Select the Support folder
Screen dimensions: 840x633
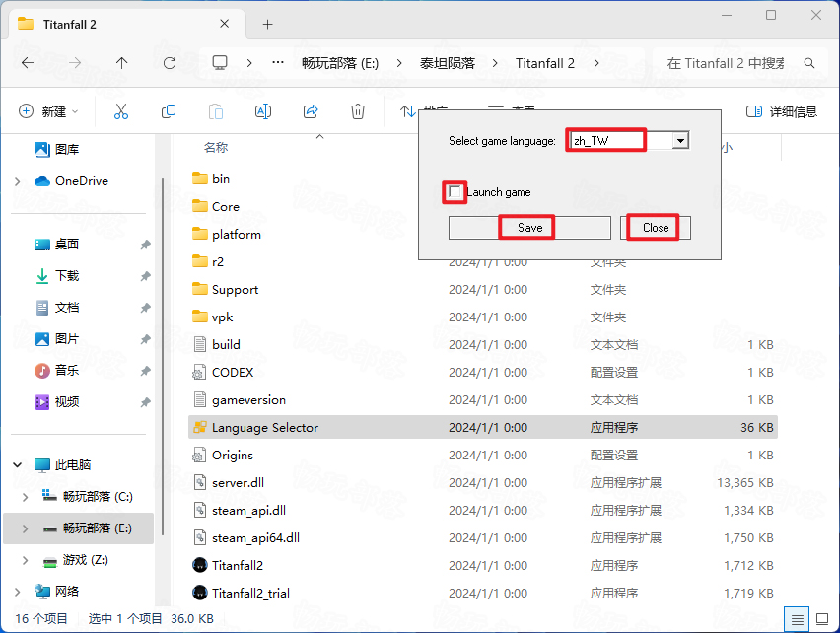point(225,290)
